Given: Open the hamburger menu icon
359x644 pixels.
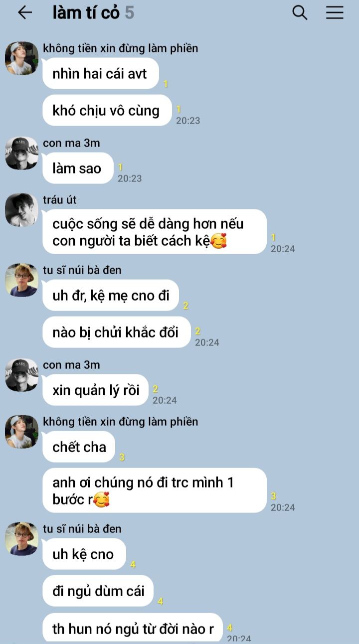Looking at the screenshot, I should click(x=335, y=12).
